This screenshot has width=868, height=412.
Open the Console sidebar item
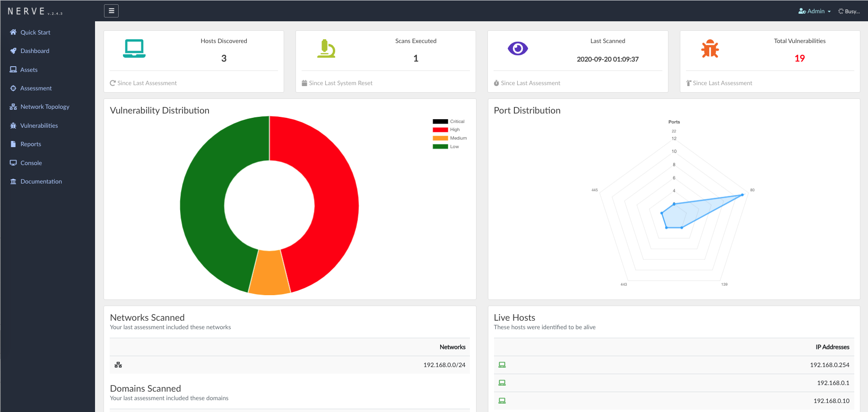[x=31, y=163]
